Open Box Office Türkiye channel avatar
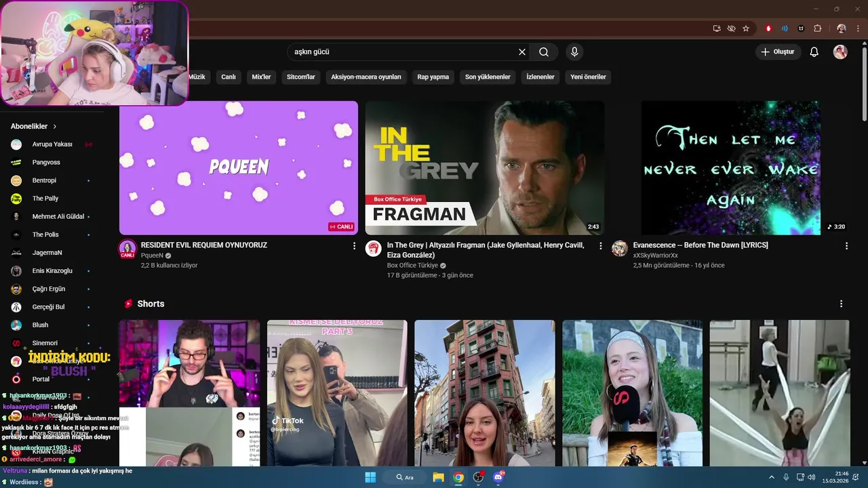 click(374, 248)
